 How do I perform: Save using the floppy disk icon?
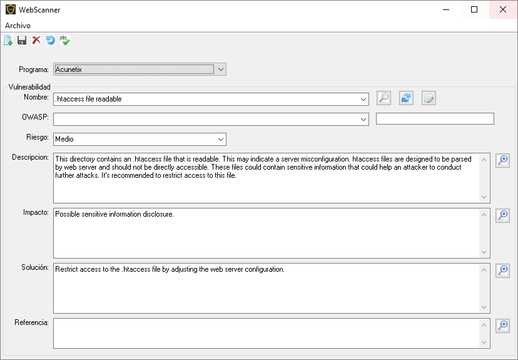coord(22,40)
